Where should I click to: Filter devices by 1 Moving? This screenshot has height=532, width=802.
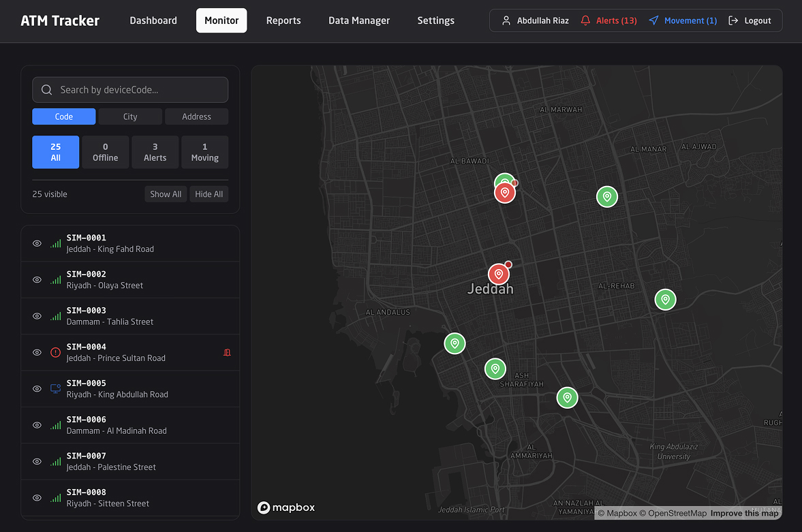pos(204,152)
